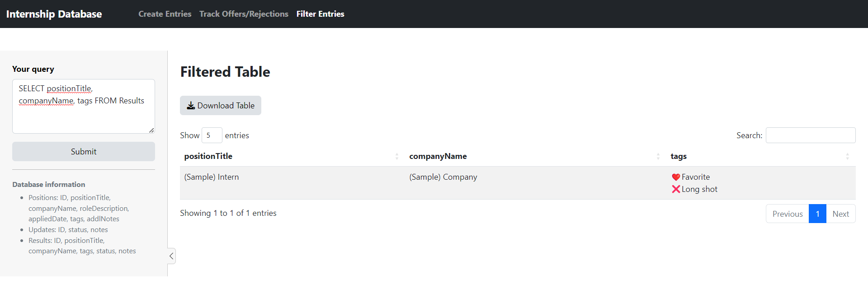Go to the Previous page
Screen dimensions: 868x298
pyautogui.click(x=787, y=214)
